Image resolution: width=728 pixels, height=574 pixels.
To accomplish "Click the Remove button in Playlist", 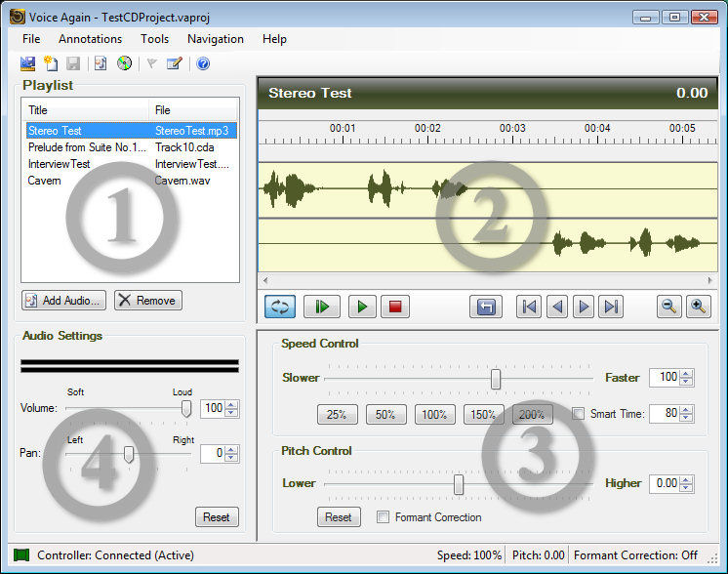I will pos(148,301).
